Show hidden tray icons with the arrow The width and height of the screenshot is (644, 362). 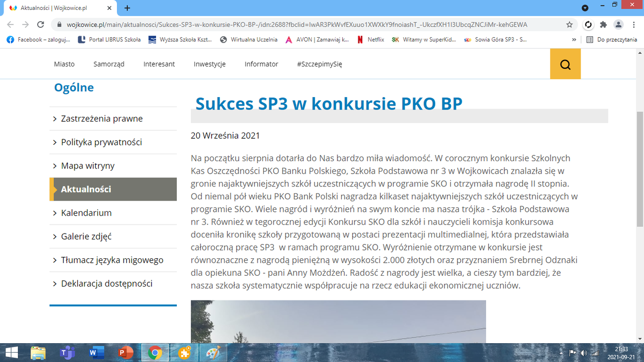click(x=561, y=353)
